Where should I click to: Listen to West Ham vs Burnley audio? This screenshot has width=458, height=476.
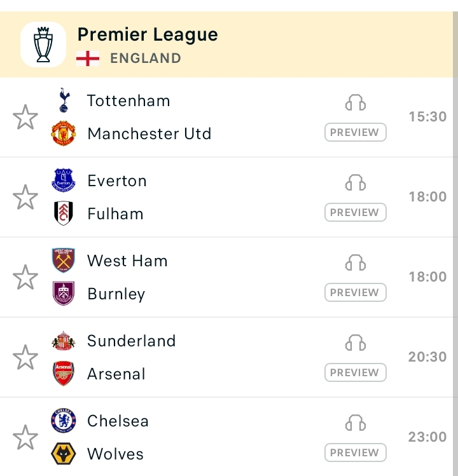tap(356, 263)
